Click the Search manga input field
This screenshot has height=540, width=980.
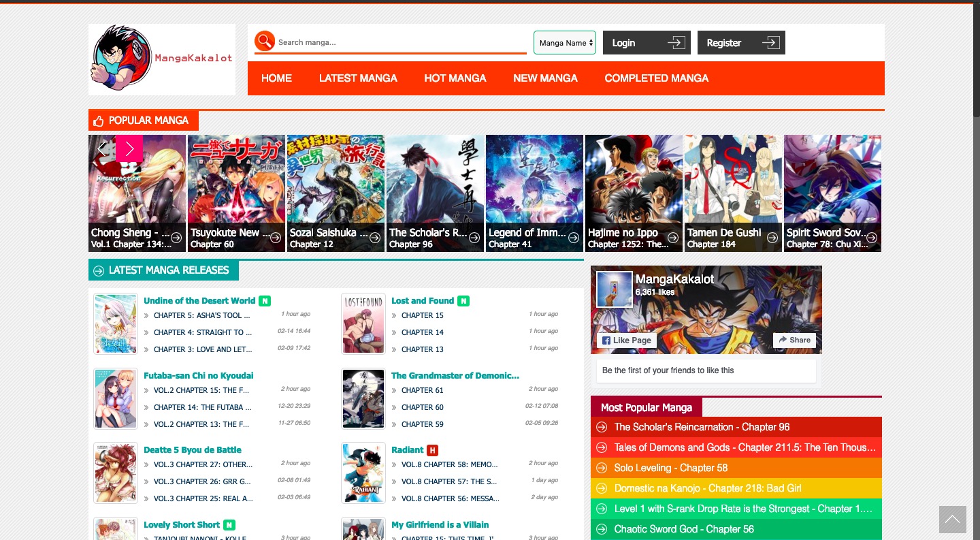[402, 42]
